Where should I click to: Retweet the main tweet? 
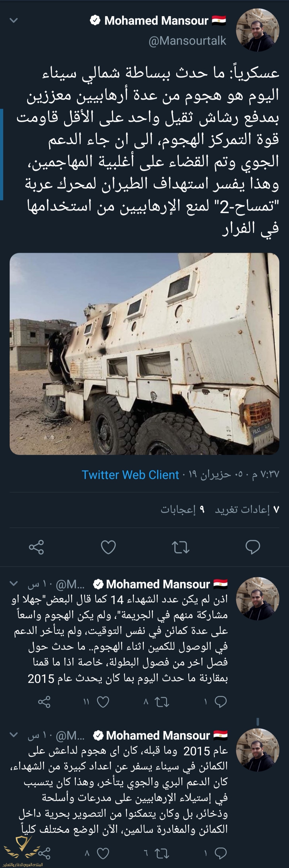[180, 547]
